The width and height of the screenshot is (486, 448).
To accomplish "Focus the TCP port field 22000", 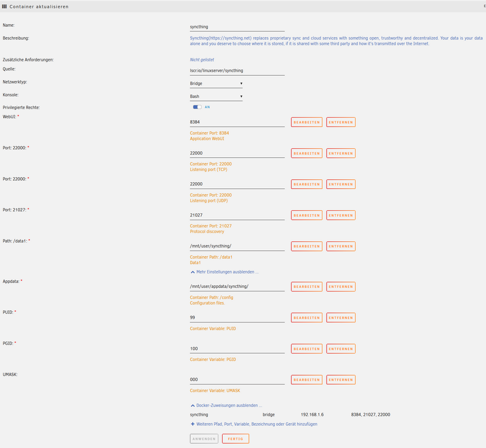I will click(237, 153).
